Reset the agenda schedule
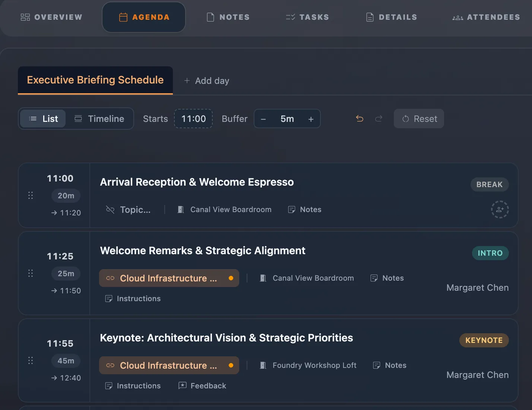This screenshot has height=410, width=532. coord(419,119)
